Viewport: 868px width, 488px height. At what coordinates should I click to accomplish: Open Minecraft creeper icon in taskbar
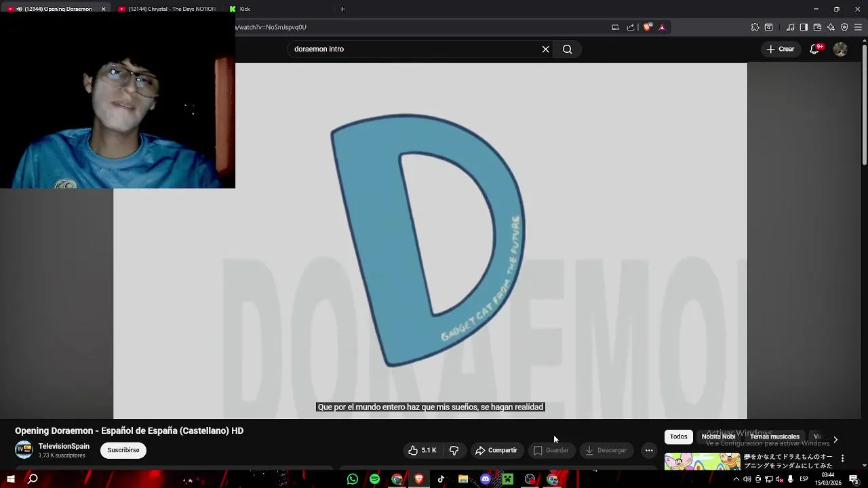pos(507,479)
